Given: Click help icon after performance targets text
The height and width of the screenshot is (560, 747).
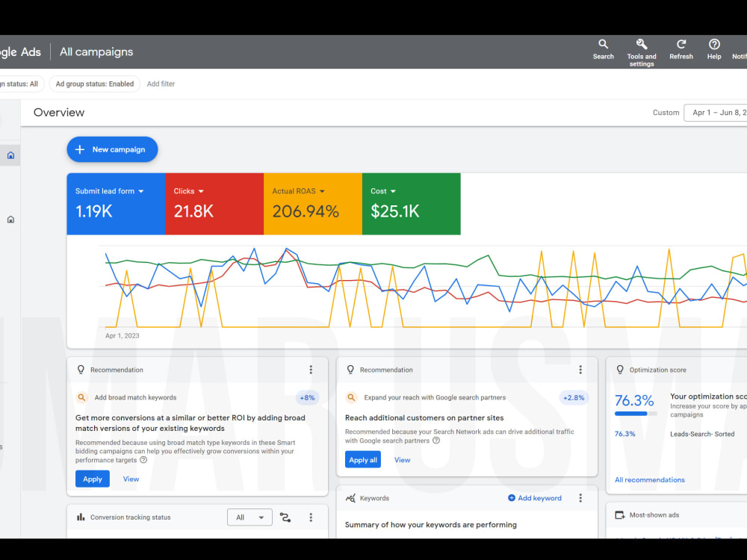Looking at the screenshot, I should point(143,460).
